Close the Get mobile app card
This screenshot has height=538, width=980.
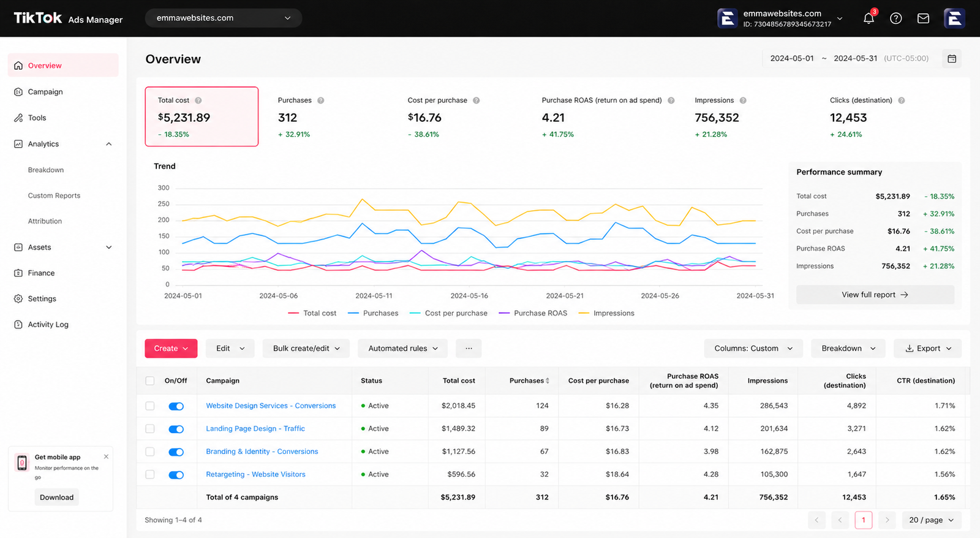[x=106, y=457]
